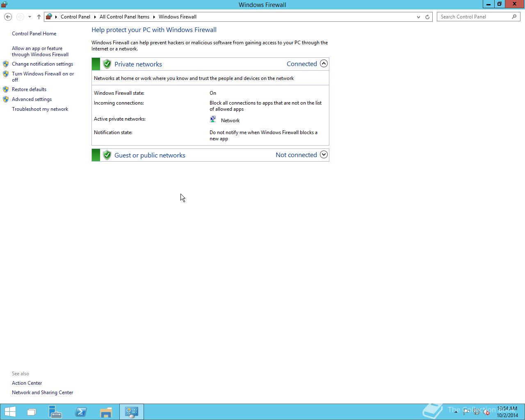Click the Back navigation arrow

pos(8,17)
